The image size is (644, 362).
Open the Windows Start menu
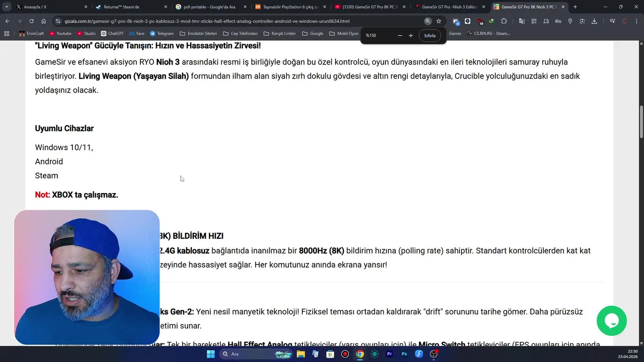tap(211, 354)
